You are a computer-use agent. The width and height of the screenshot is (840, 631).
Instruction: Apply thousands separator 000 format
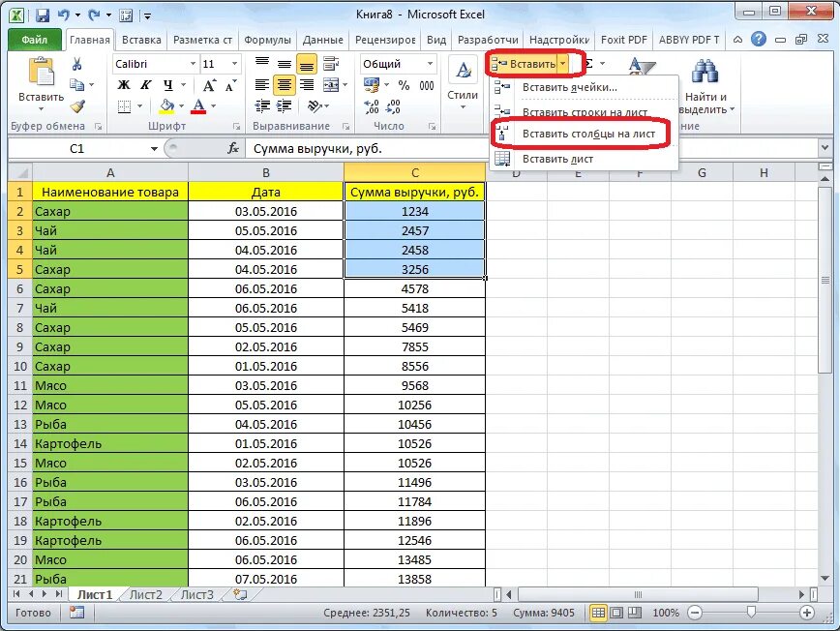(427, 84)
